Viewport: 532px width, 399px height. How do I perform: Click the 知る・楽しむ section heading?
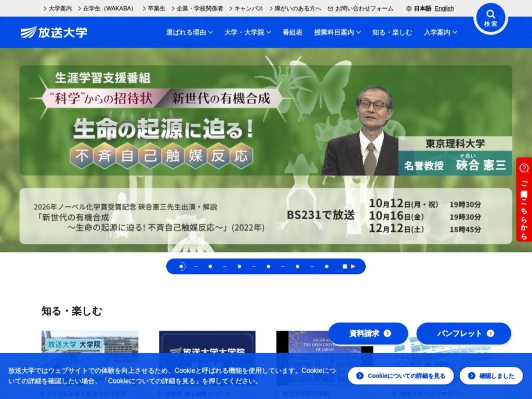(x=72, y=311)
